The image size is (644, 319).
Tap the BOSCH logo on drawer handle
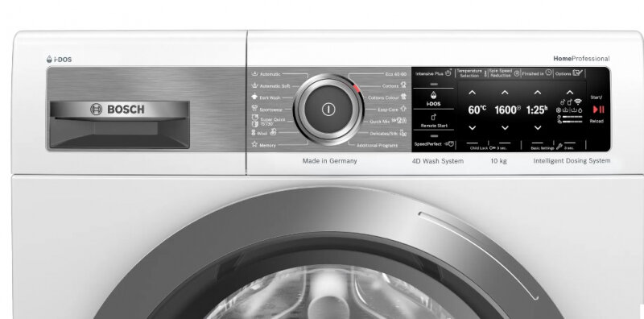tap(118, 110)
